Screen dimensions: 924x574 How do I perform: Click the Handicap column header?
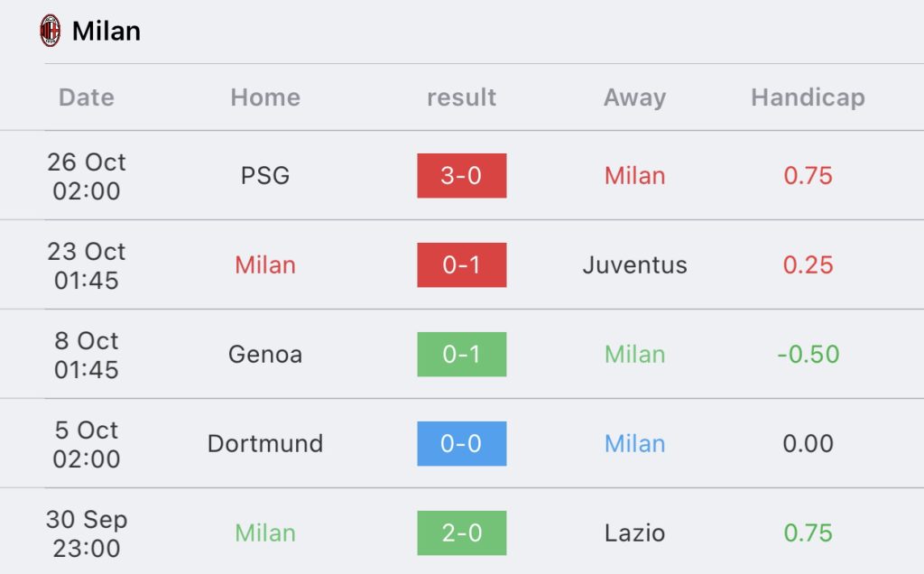[808, 97]
